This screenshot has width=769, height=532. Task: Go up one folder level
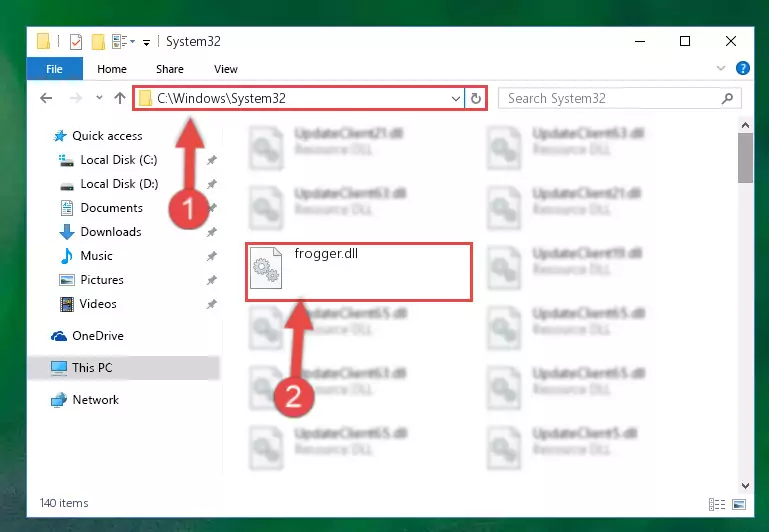point(120,98)
